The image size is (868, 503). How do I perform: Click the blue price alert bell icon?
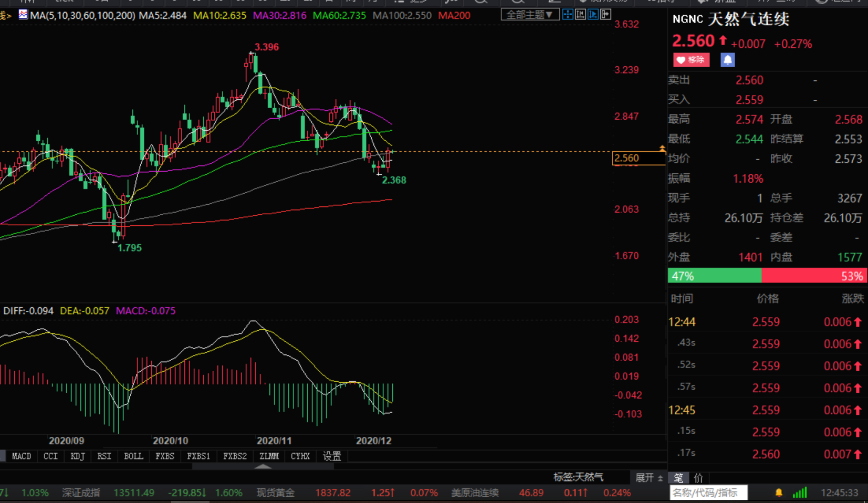(x=727, y=60)
